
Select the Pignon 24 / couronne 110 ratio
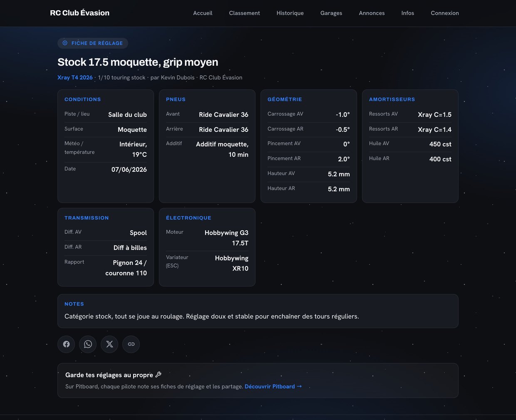(126, 268)
